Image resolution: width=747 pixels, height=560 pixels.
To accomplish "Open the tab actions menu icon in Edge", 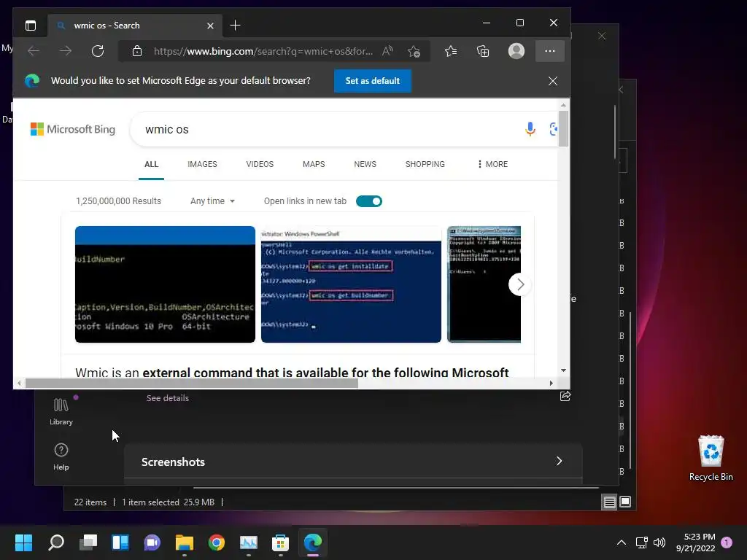I will (x=31, y=26).
